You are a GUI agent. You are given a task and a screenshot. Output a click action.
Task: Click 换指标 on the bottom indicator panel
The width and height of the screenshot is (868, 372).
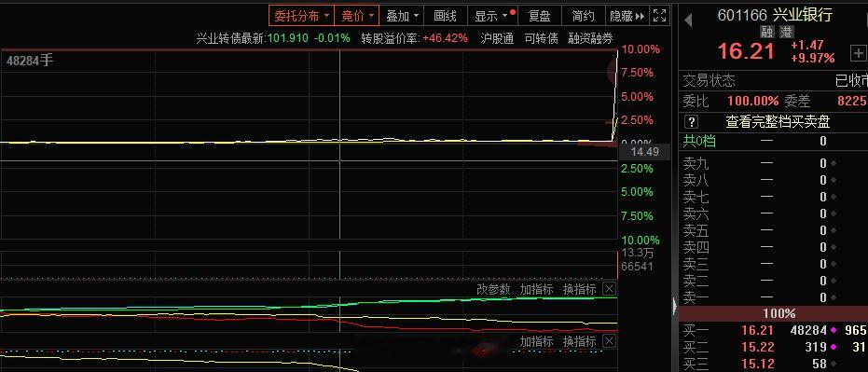point(580,341)
